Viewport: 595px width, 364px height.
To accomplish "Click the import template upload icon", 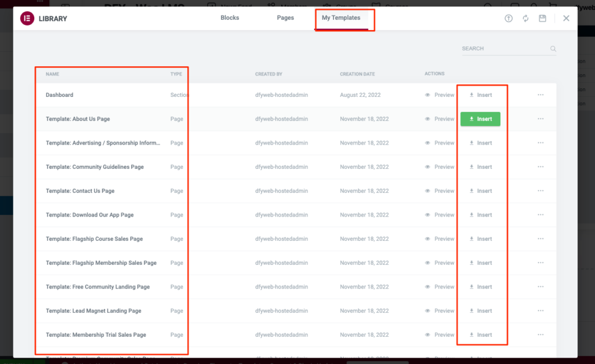I will 508,19.
